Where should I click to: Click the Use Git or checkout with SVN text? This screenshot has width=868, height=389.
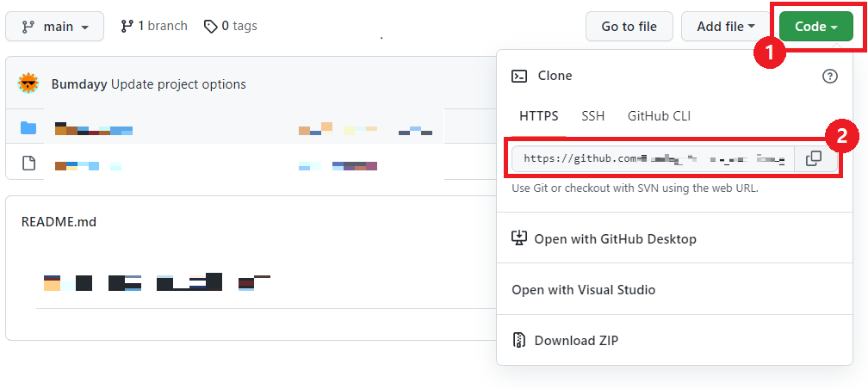point(635,188)
